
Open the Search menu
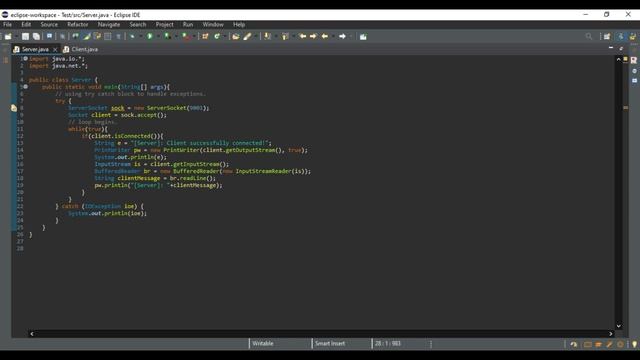(x=138, y=25)
